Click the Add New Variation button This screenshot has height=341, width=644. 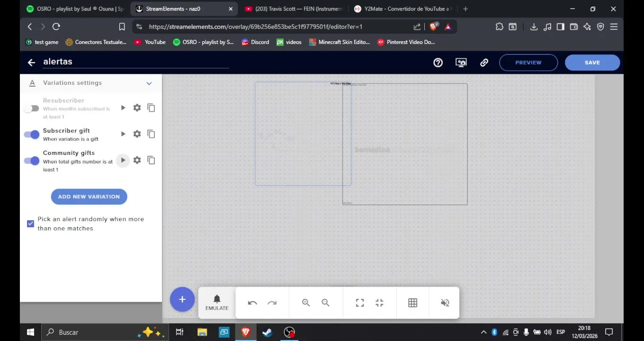click(x=89, y=197)
